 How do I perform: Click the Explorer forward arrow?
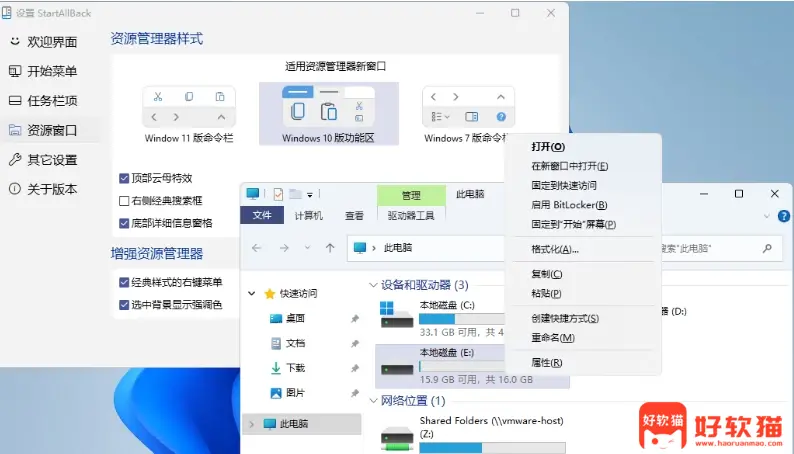pyautogui.click(x=284, y=248)
